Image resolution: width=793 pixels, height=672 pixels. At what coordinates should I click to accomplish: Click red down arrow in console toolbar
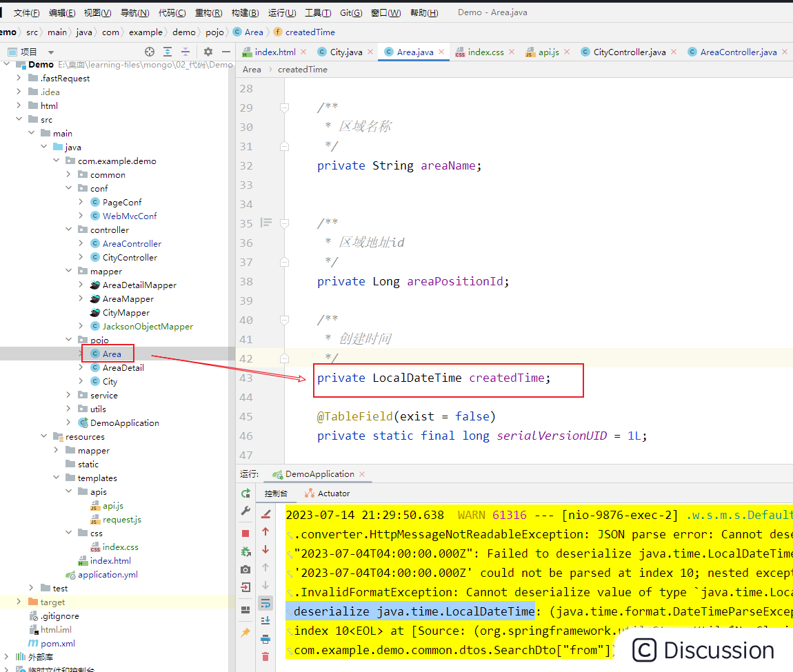coord(265,549)
